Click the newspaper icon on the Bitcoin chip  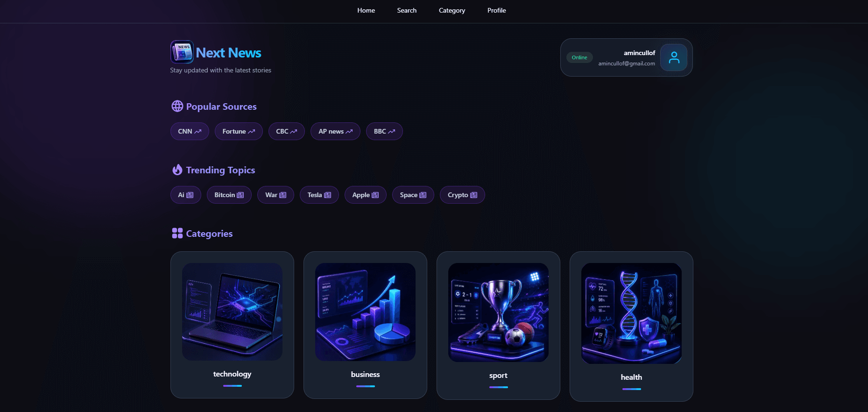point(240,195)
